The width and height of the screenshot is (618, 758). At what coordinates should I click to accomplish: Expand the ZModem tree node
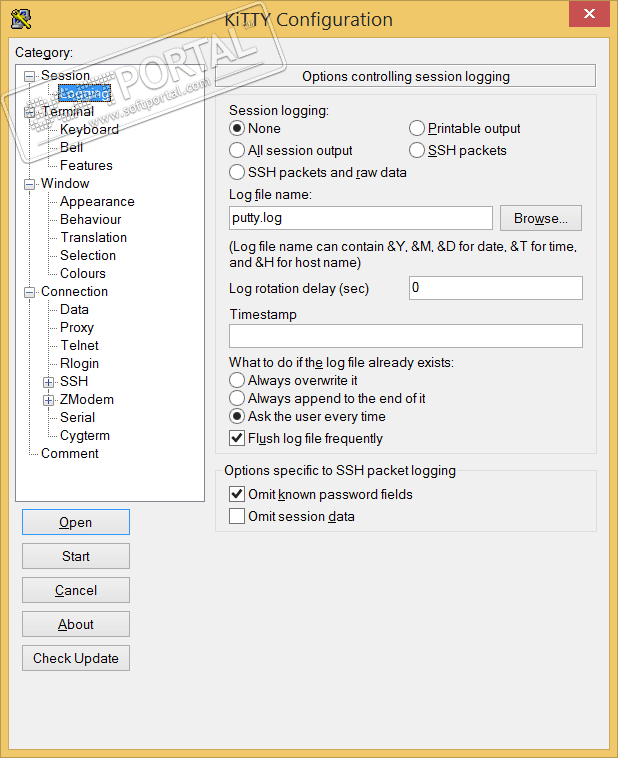[x=48, y=400]
